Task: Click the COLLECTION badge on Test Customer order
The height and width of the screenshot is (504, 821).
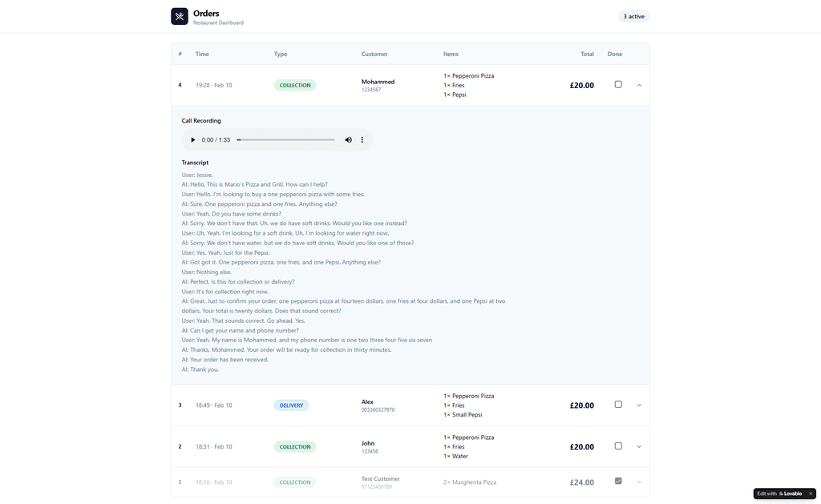Action: pyautogui.click(x=295, y=482)
